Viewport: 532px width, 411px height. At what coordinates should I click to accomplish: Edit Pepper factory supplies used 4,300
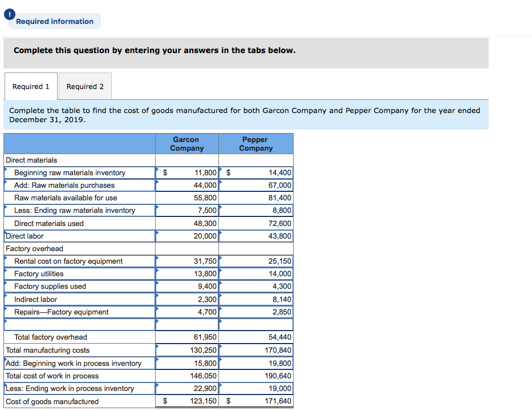[256, 286]
